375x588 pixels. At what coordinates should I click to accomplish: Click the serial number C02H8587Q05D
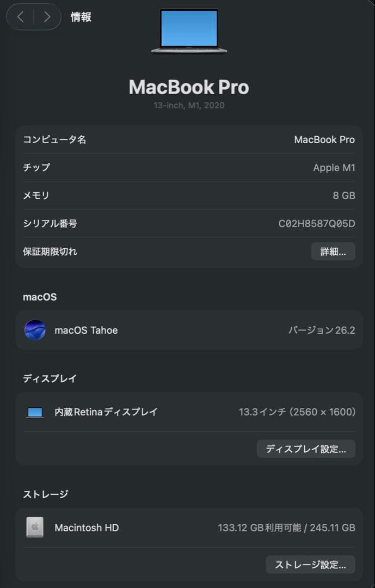[318, 223]
